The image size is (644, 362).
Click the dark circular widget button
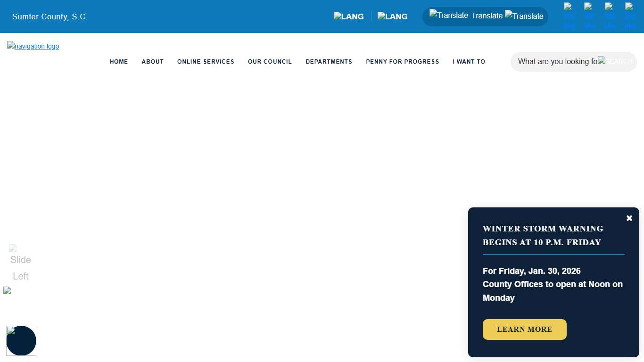click(21, 341)
